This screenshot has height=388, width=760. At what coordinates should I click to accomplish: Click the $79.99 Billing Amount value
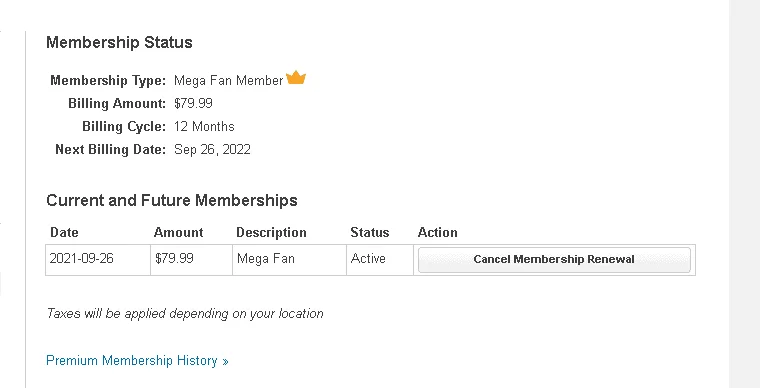pos(193,103)
